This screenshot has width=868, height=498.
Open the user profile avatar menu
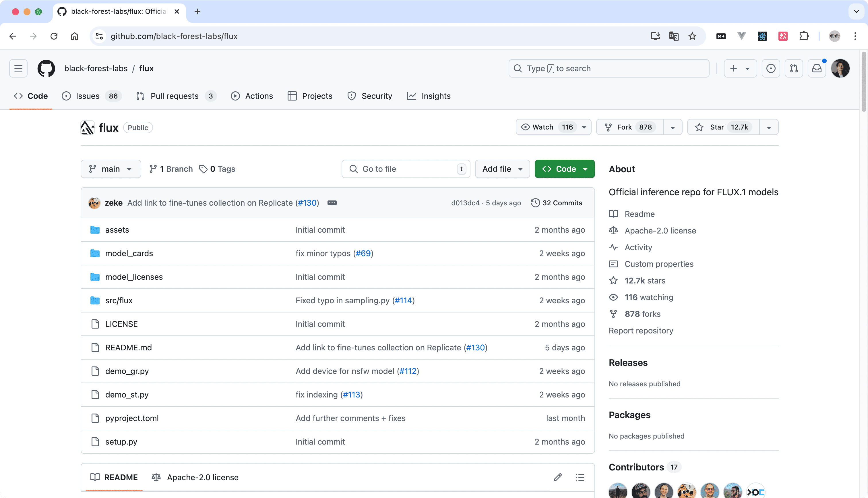coord(840,68)
